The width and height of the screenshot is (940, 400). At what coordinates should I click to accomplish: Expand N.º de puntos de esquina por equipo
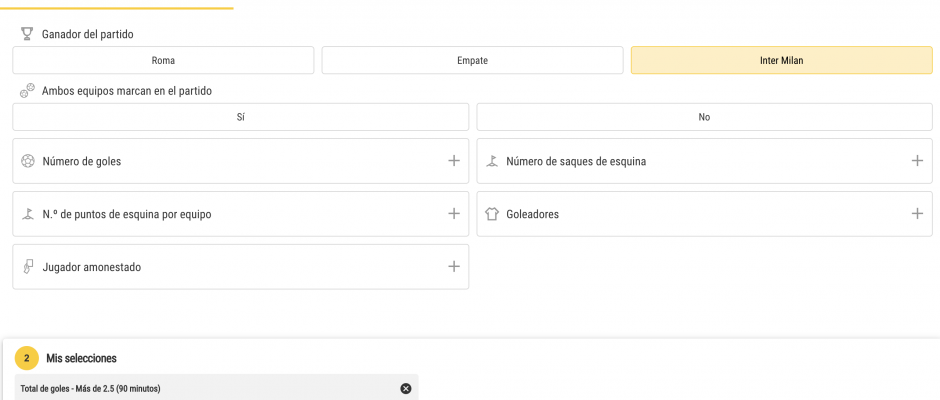pyautogui.click(x=454, y=213)
